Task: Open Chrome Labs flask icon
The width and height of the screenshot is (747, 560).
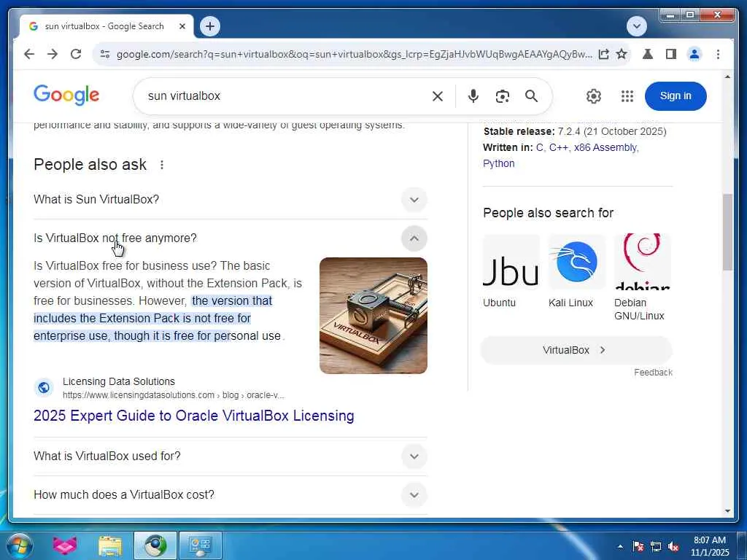Action: (648, 54)
